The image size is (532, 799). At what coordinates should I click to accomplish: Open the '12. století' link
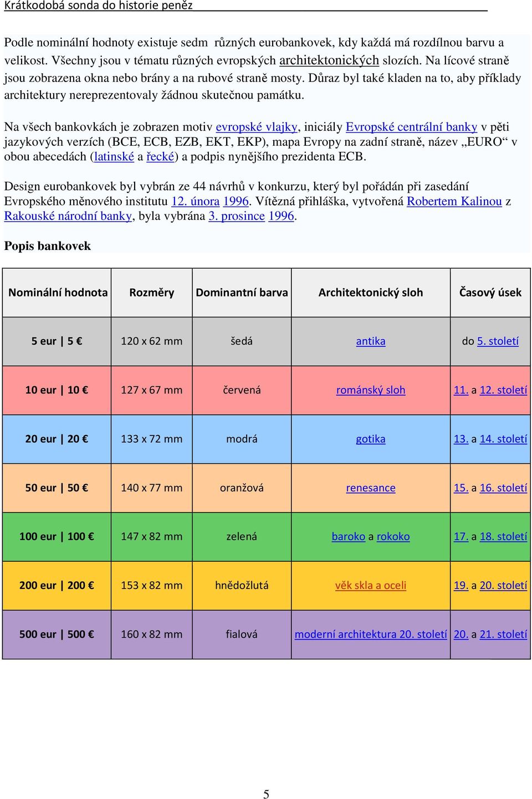pos(503,390)
